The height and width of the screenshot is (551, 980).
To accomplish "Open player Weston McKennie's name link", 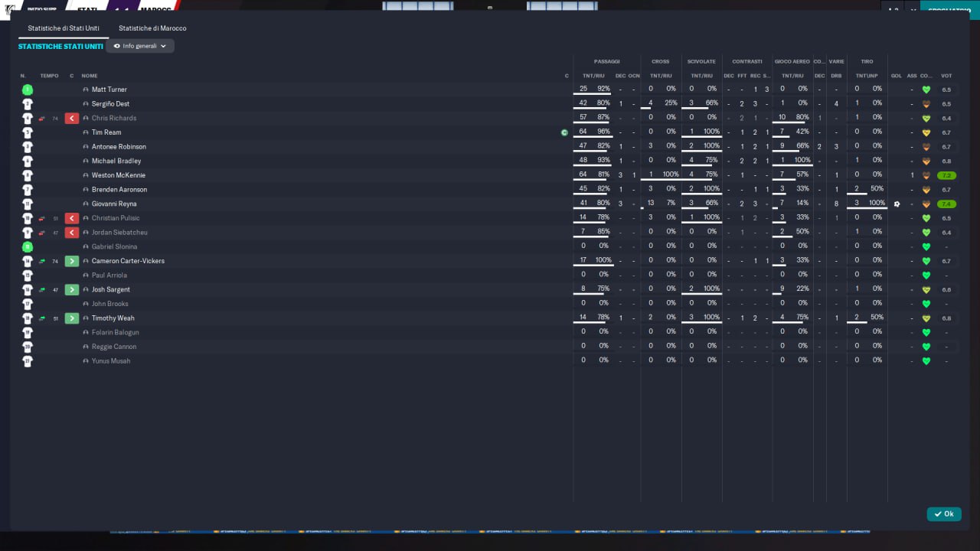I will (119, 175).
